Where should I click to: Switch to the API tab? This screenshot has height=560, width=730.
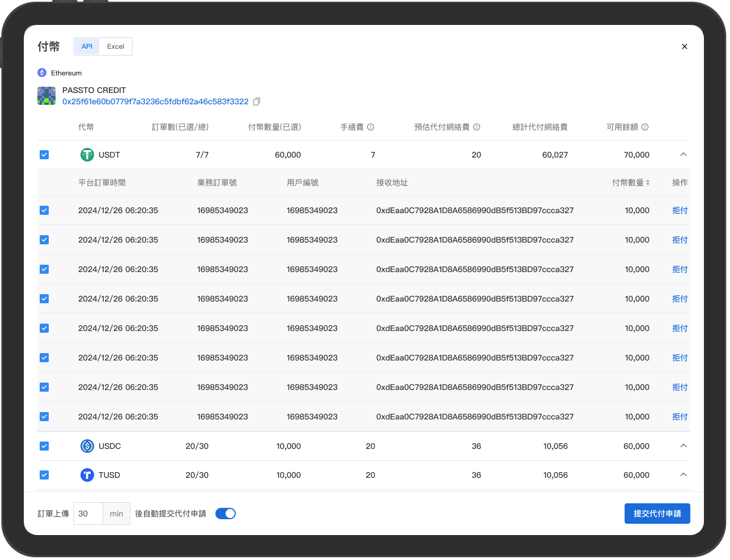coord(87,46)
